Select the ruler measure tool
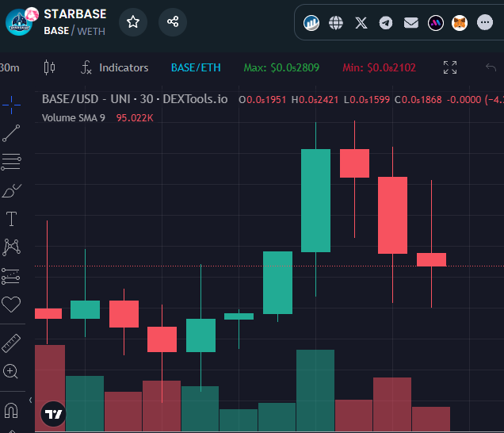 click(11, 343)
